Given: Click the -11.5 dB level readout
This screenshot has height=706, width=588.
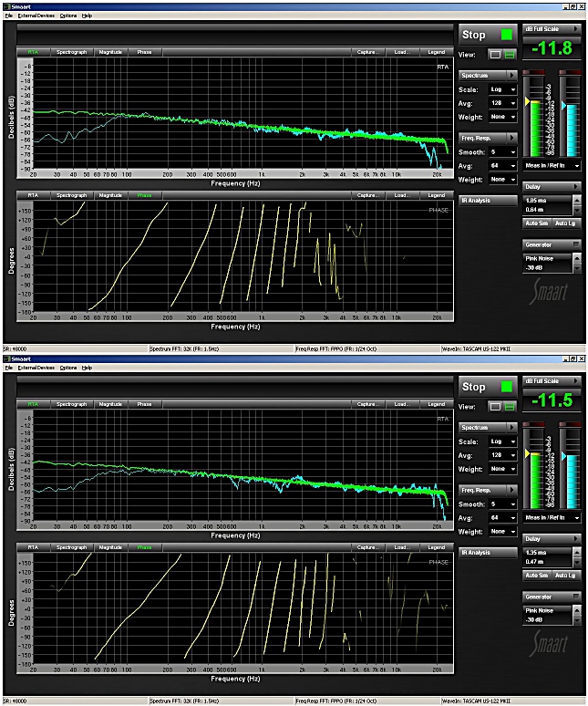Looking at the screenshot, I should click(552, 400).
